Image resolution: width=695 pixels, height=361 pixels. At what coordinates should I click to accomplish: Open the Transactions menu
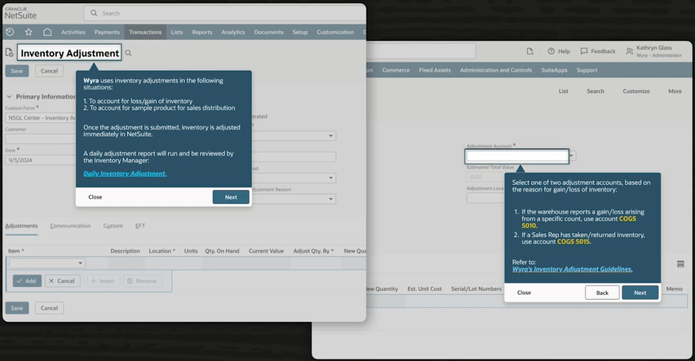tap(145, 32)
